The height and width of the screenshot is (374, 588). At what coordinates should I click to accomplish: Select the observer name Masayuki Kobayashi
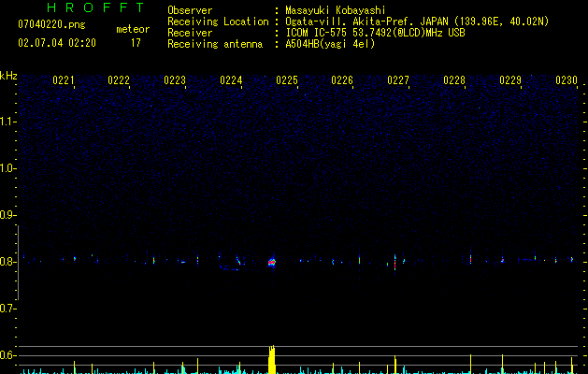click(x=336, y=10)
